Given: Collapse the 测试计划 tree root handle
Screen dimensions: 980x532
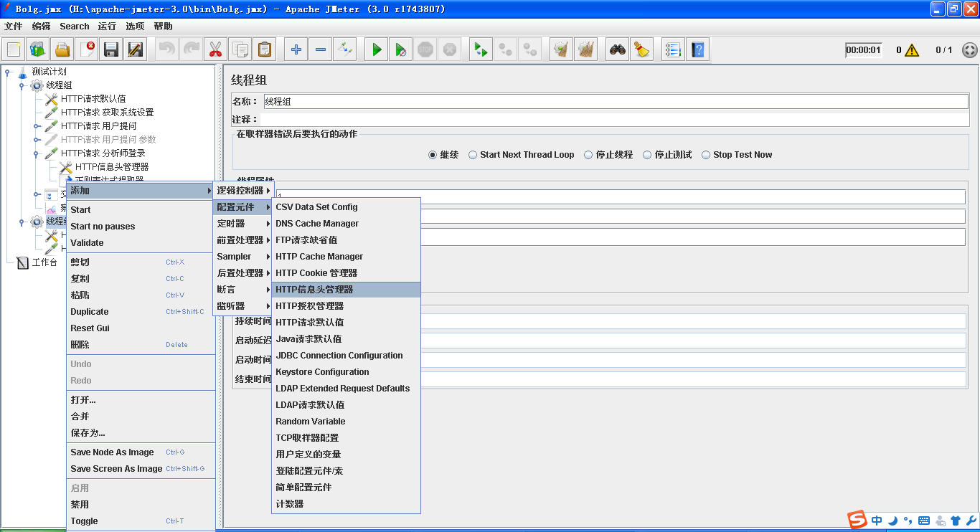Looking at the screenshot, I should tap(7, 72).
